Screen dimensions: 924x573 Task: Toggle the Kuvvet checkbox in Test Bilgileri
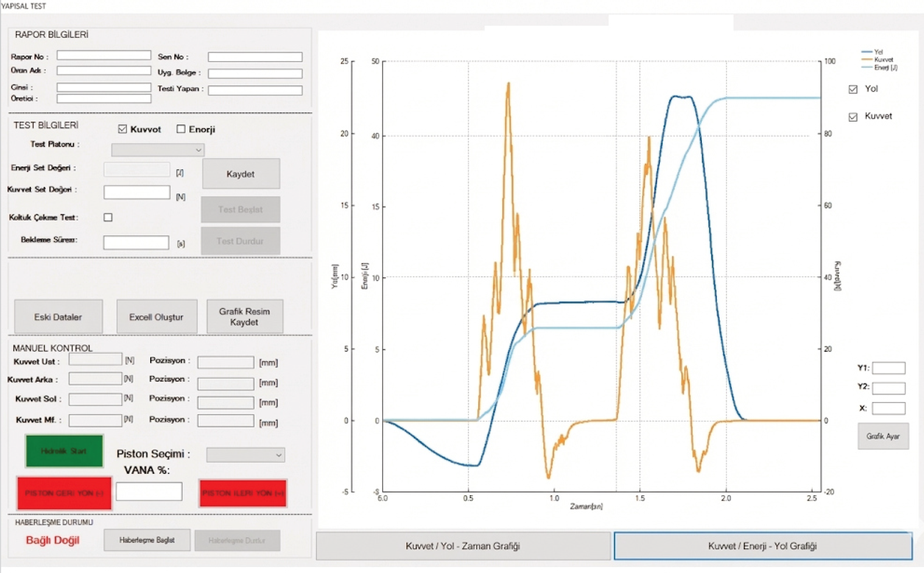tap(122, 129)
